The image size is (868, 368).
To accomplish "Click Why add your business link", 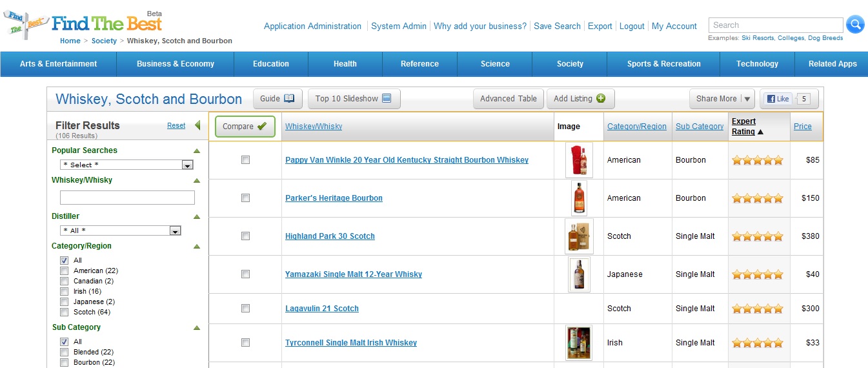I will coord(480,26).
